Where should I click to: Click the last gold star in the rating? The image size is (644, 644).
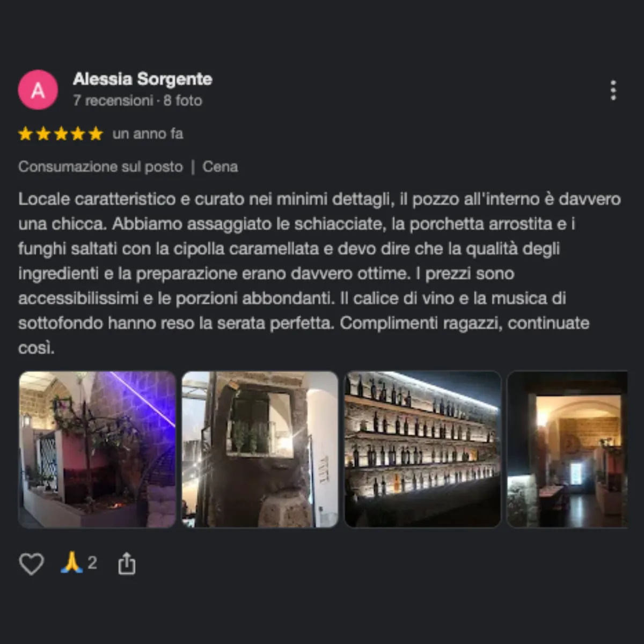[x=96, y=134]
